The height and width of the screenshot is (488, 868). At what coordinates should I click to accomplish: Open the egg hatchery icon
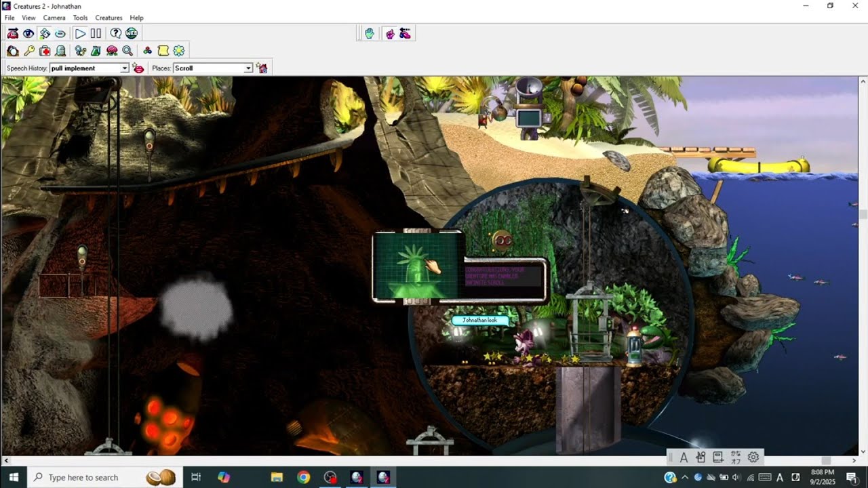point(13,51)
